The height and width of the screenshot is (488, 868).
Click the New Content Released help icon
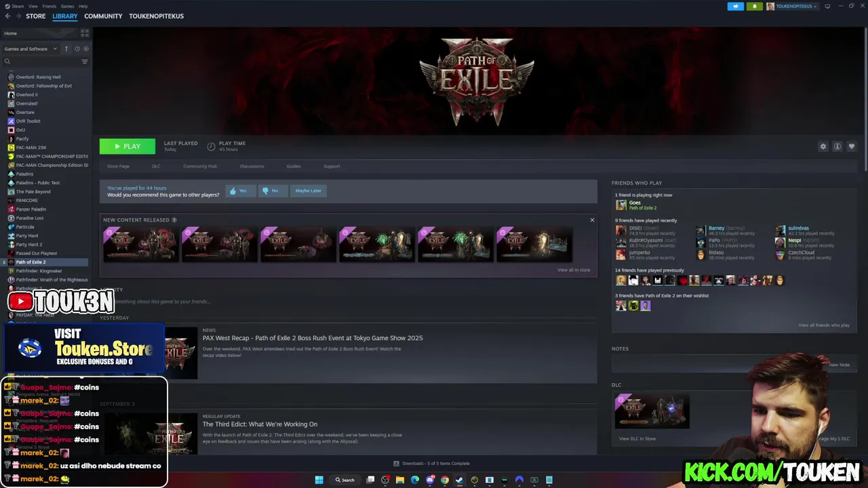click(x=174, y=220)
